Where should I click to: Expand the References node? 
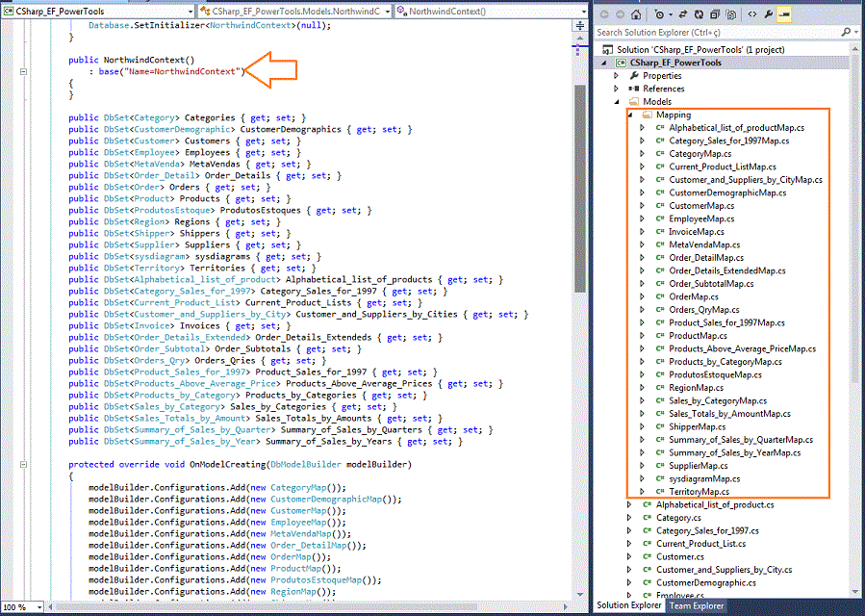[617, 89]
